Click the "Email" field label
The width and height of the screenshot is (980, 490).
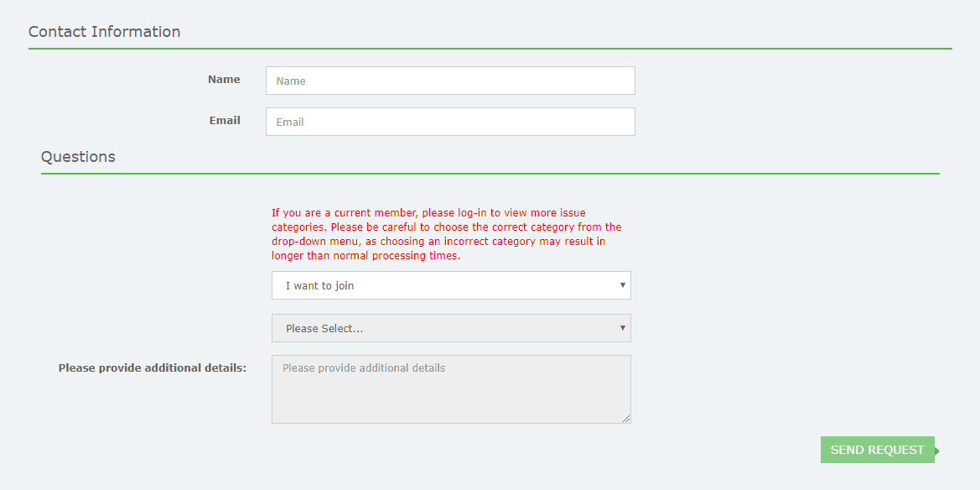click(x=225, y=121)
